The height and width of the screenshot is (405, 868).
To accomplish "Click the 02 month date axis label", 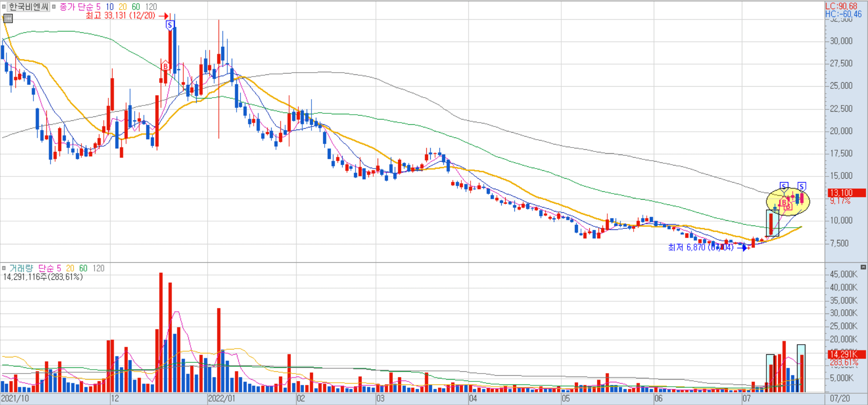I will click(301, 398).
